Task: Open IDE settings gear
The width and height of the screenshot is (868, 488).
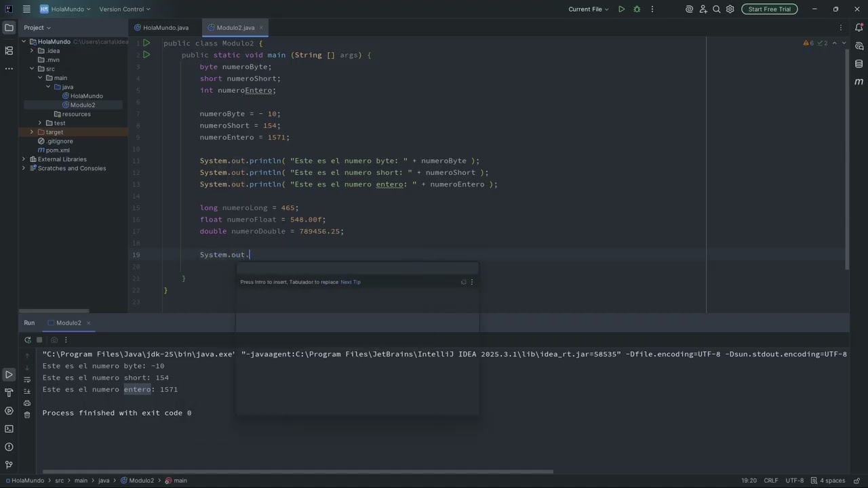Action: (730, 9)
